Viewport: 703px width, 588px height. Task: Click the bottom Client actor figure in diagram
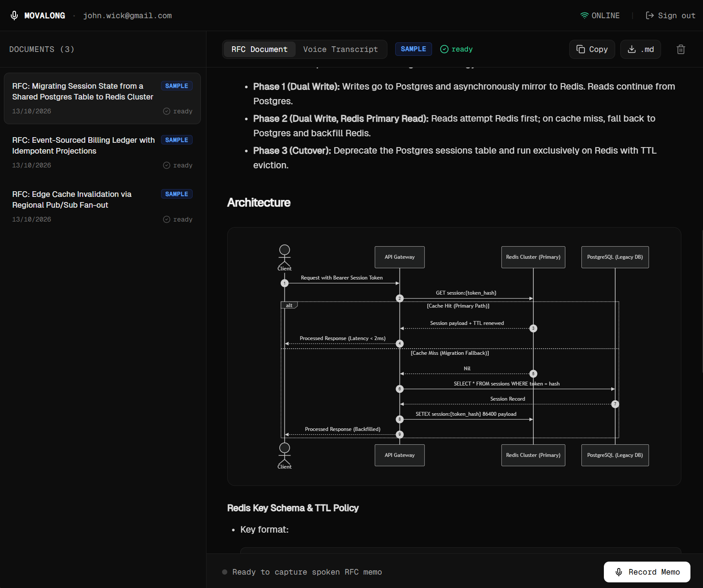[x=284, y=456]
